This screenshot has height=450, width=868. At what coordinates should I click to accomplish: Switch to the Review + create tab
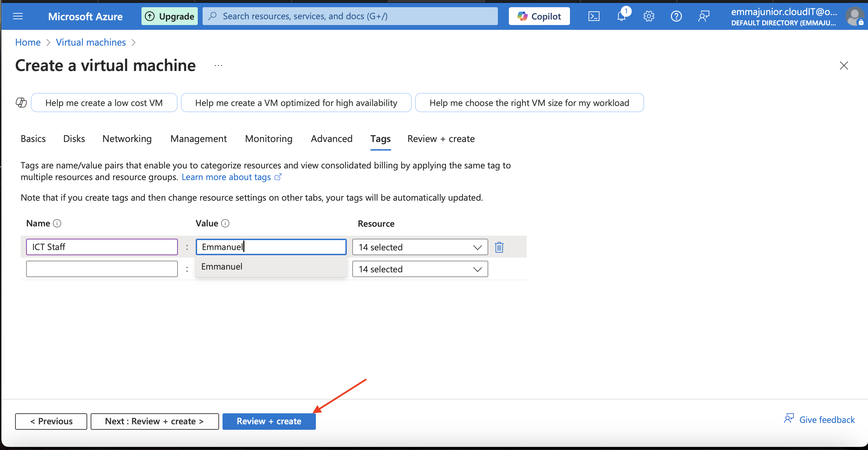point(441,139)
